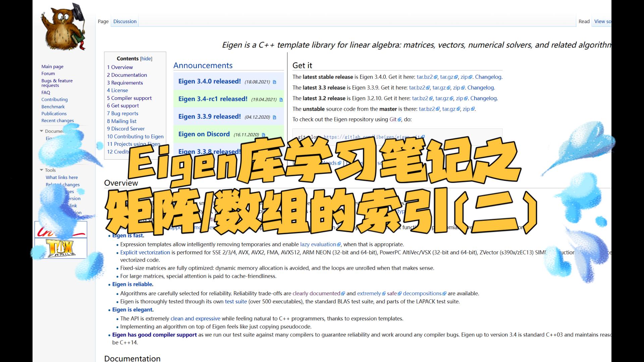Open the Publications sidebar link
This screenshot has height=362, width=644.
[x=54, y=114]
